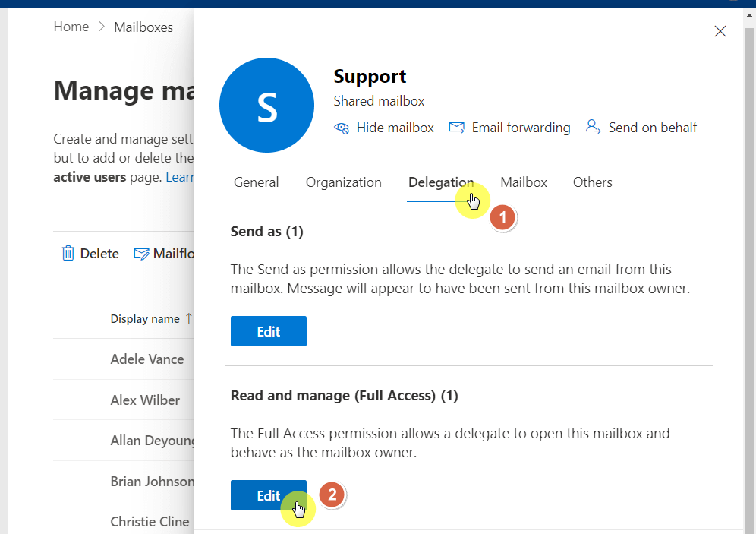Click the Send as (1) heading
The width and height of the screenshot is (756, 534).
tap(266, 232)
